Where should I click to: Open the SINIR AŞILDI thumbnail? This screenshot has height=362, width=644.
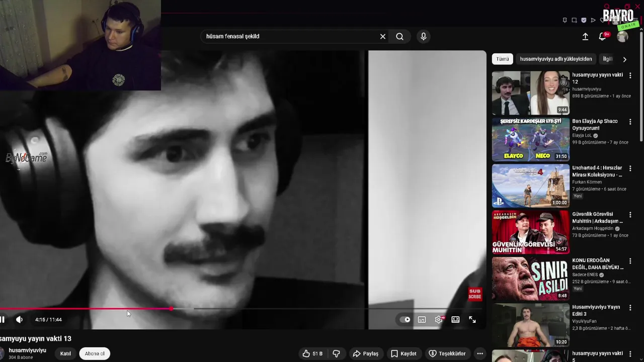tap(531, 279)
